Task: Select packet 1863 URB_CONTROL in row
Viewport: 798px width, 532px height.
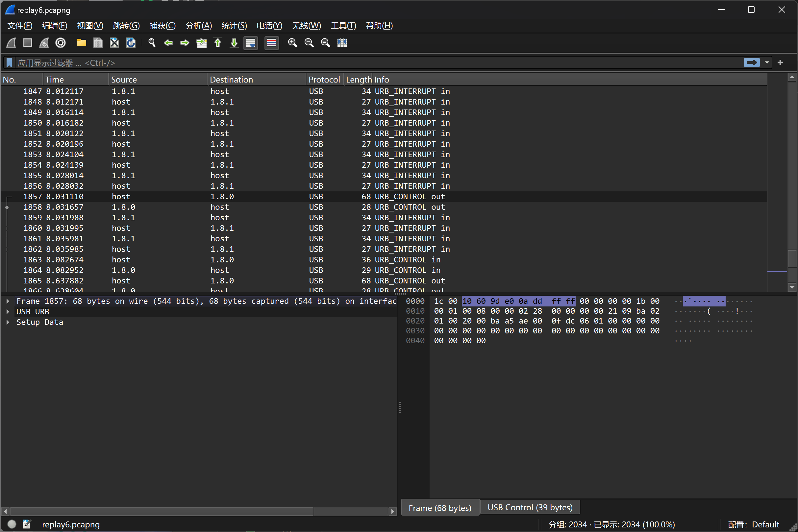Action: (384, 260)
